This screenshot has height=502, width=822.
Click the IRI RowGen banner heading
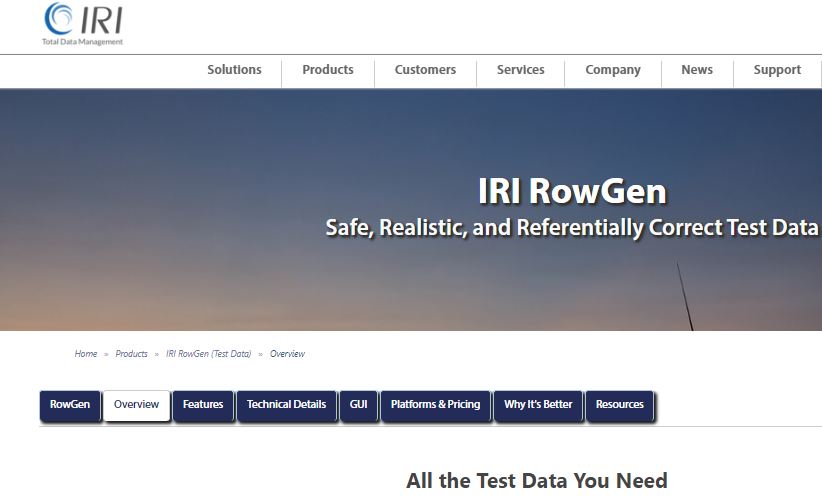[x=572, y=191]
